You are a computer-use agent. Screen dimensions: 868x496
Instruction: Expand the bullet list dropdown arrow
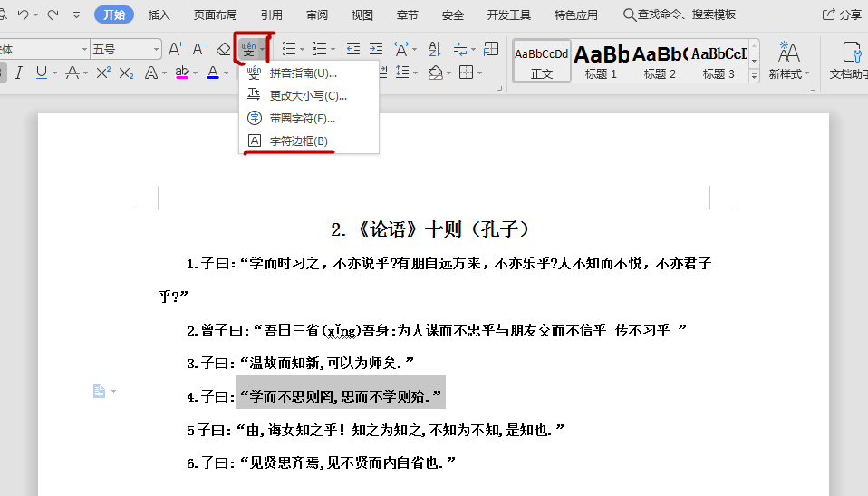tap(303, 50)
